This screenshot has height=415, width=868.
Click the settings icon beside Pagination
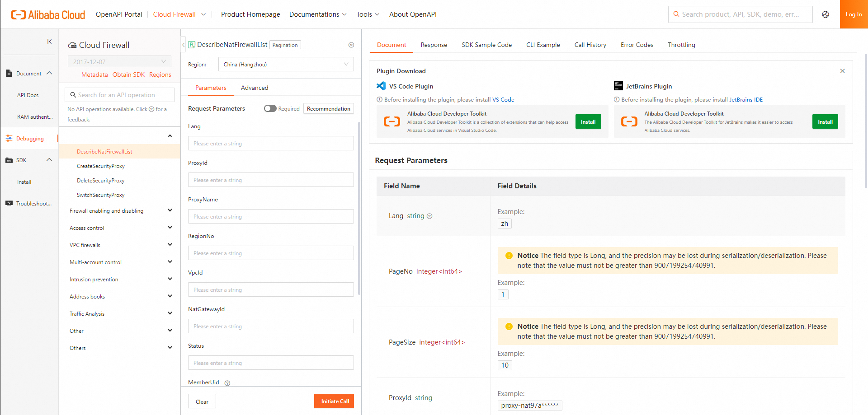pos(351,45)
